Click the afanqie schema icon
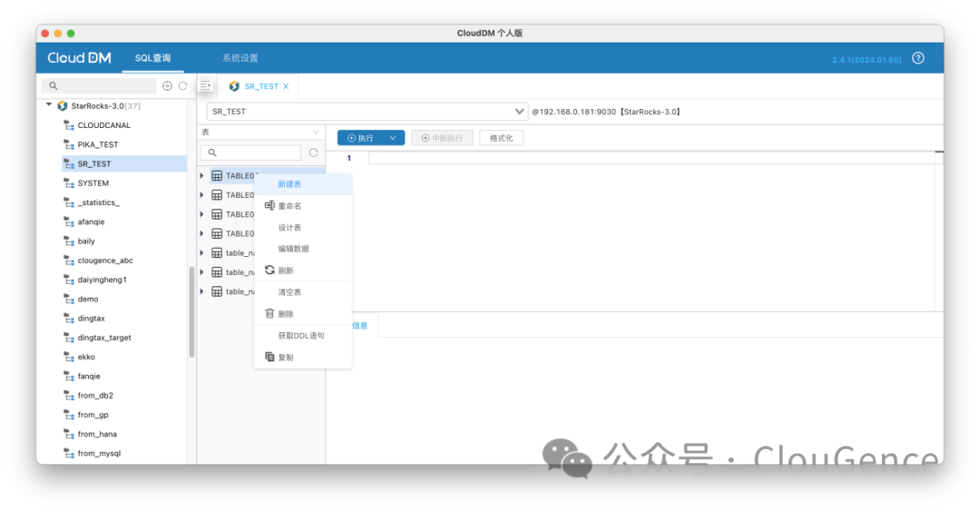This screenshot has height=512, width=980. [x=69, y=222]
